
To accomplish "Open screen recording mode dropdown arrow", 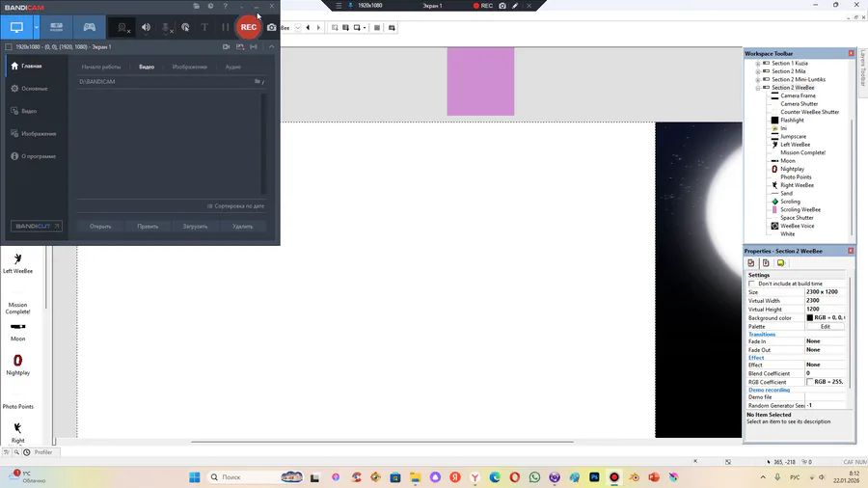I will [x=37, y=27].
